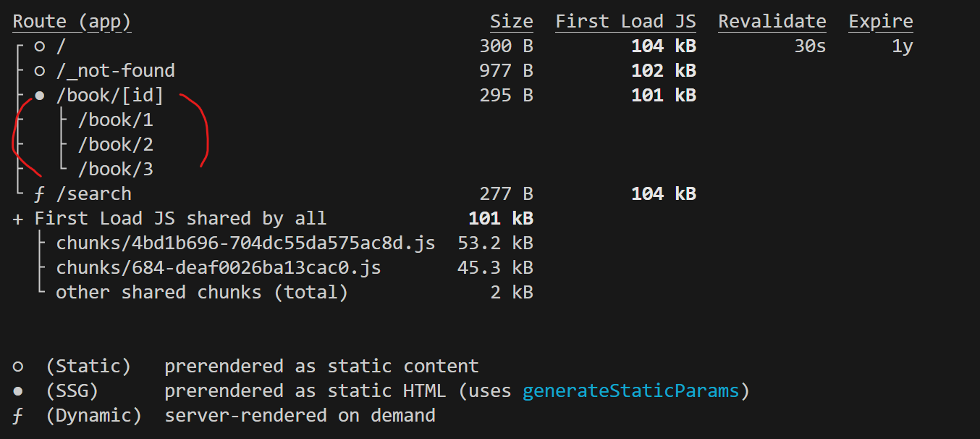Select the /book/2 route entry
Image resolution: width=980 pixels, height=439 pixels.
116,145
